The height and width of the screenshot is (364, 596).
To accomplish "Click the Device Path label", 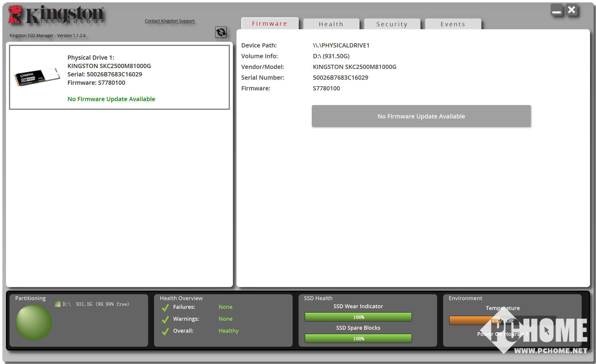I will (259, 45).
